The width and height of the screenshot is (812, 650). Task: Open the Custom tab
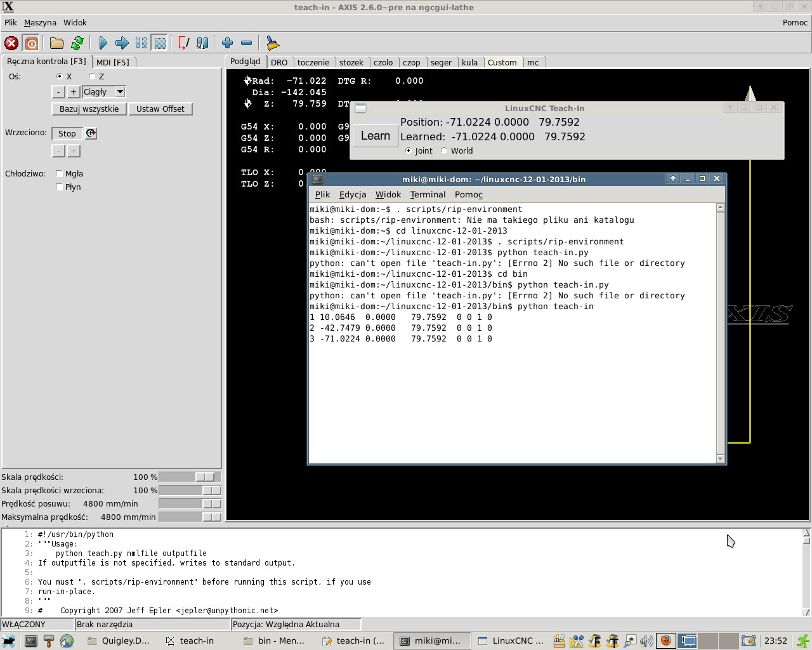click(x=502, y=62)
